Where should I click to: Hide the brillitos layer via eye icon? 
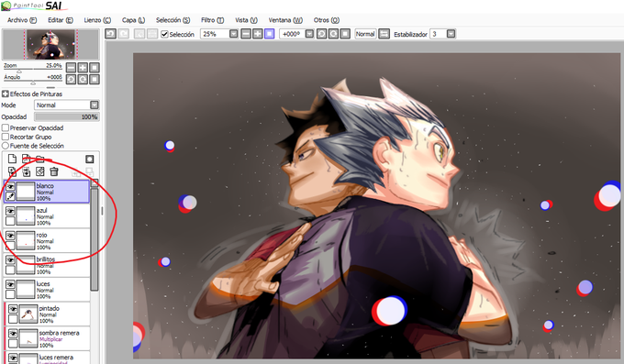[x=10, y=260]
